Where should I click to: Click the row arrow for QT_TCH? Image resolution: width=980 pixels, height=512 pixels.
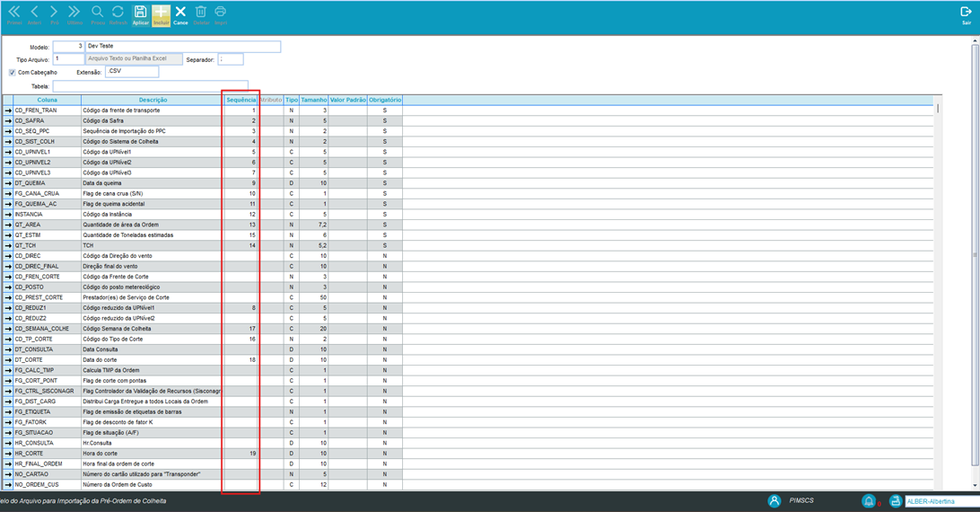pos(8,245)
